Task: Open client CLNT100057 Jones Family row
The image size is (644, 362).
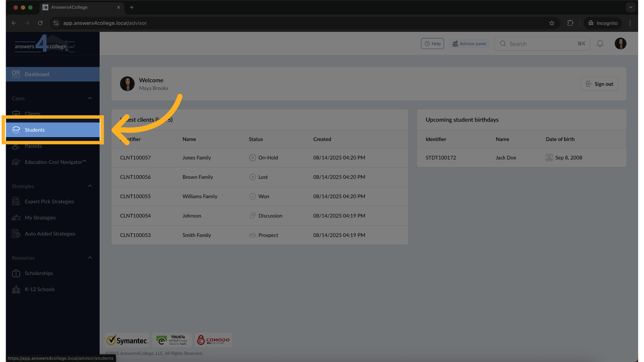Action: tap(197, 158)
